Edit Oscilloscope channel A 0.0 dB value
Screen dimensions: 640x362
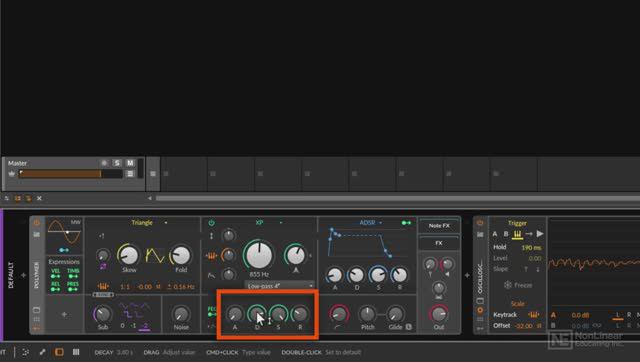click(580, 315)
